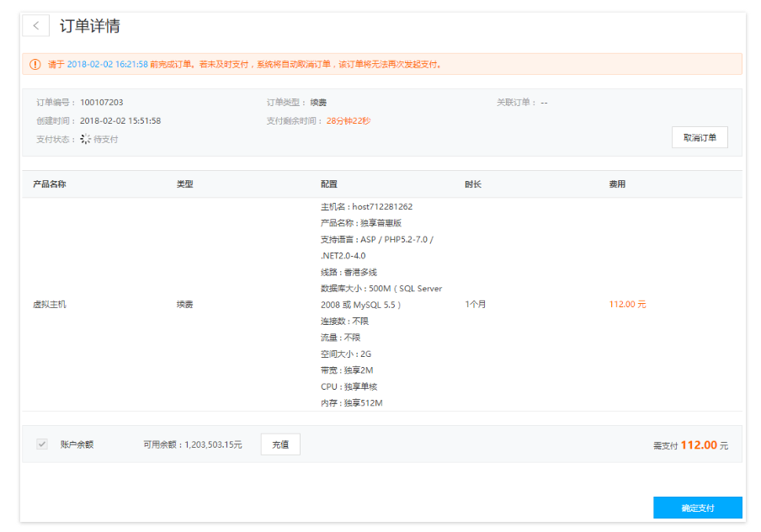Click the remaining time 28分钟22秒
The width and height of the screenshot is (761, 532).
pyautogui.click(x=348, y=120)
